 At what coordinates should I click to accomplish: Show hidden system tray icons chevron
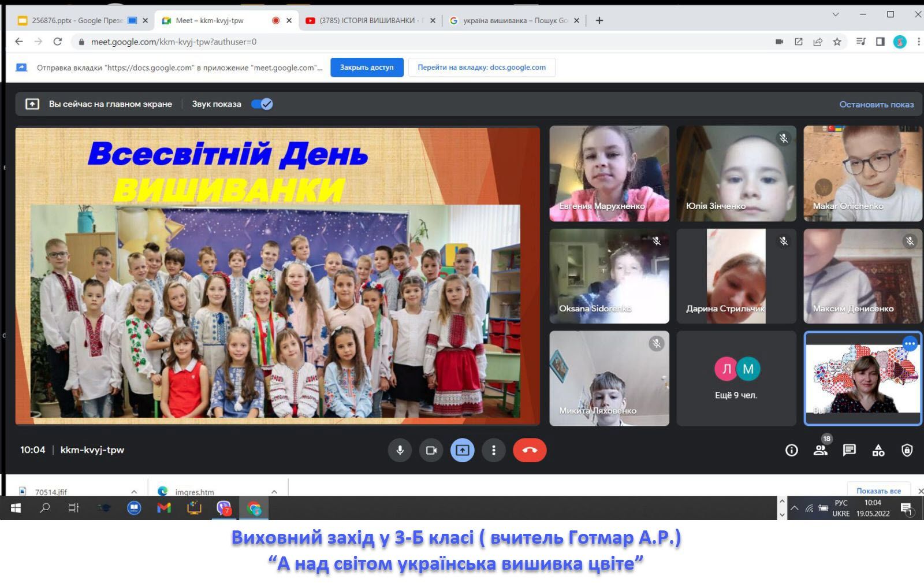pos(795,508)
